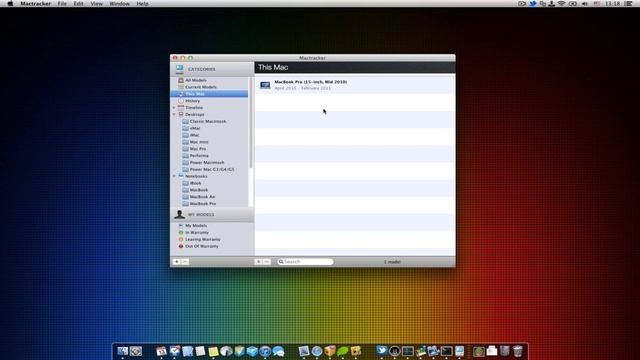Open the Mactracker application menu
The height and width of the screenshot is (360, 640).
(36, 4)
